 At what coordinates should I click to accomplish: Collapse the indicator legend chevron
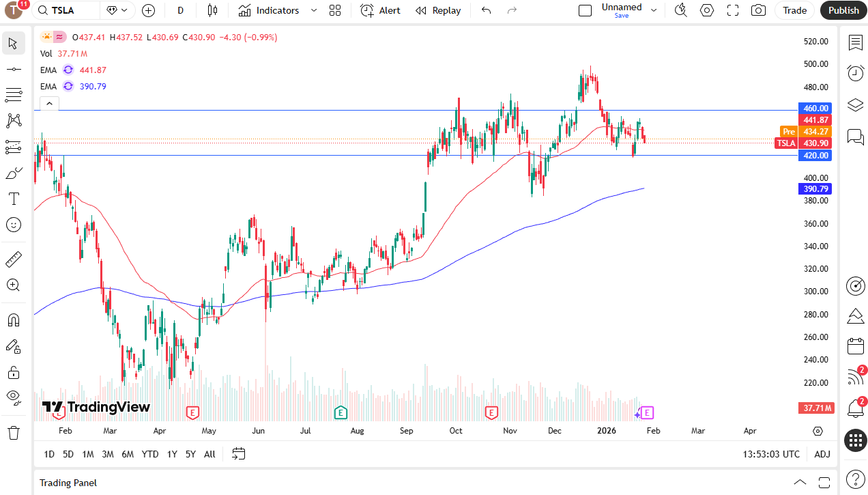(49, 104)
